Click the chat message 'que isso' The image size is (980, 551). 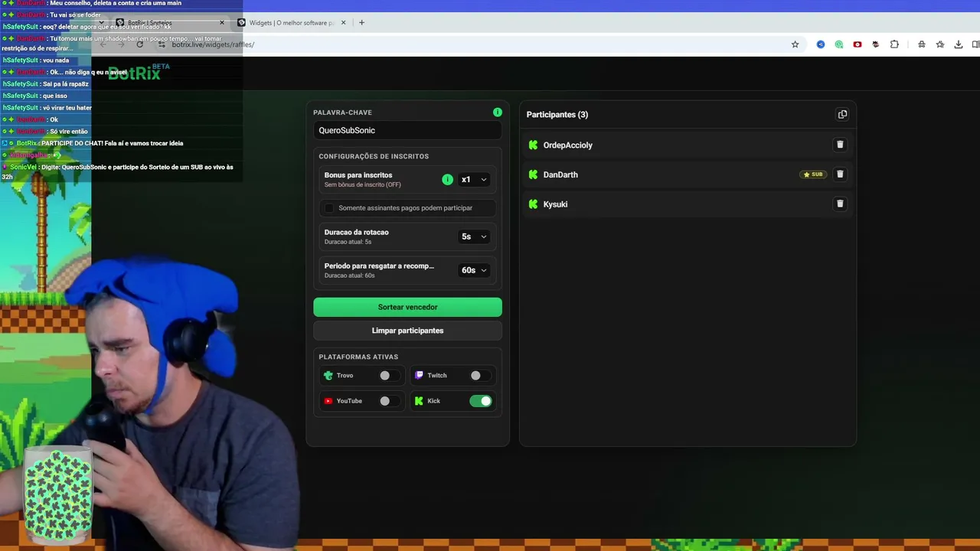tap(55, 96)
